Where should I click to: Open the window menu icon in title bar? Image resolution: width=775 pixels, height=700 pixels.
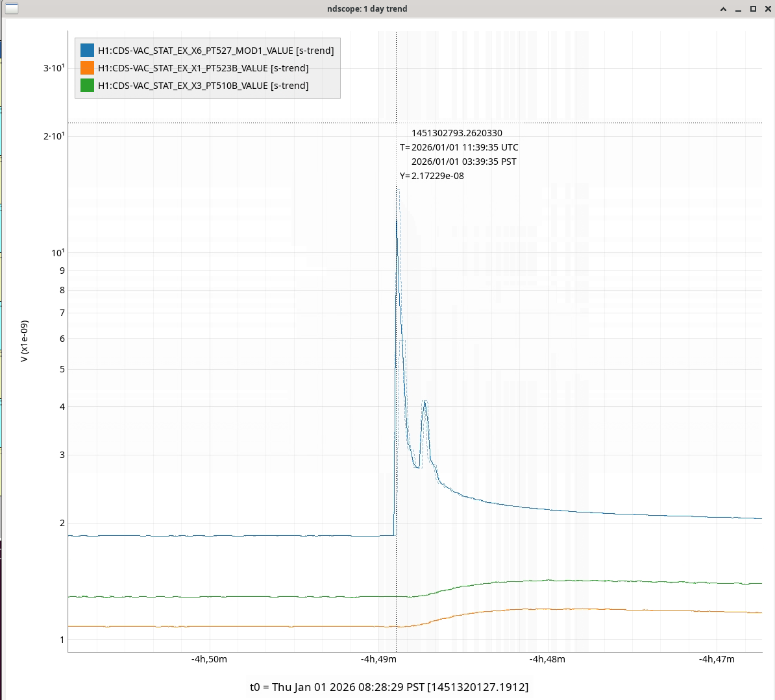pyautogui.click(x=12, y=8)
